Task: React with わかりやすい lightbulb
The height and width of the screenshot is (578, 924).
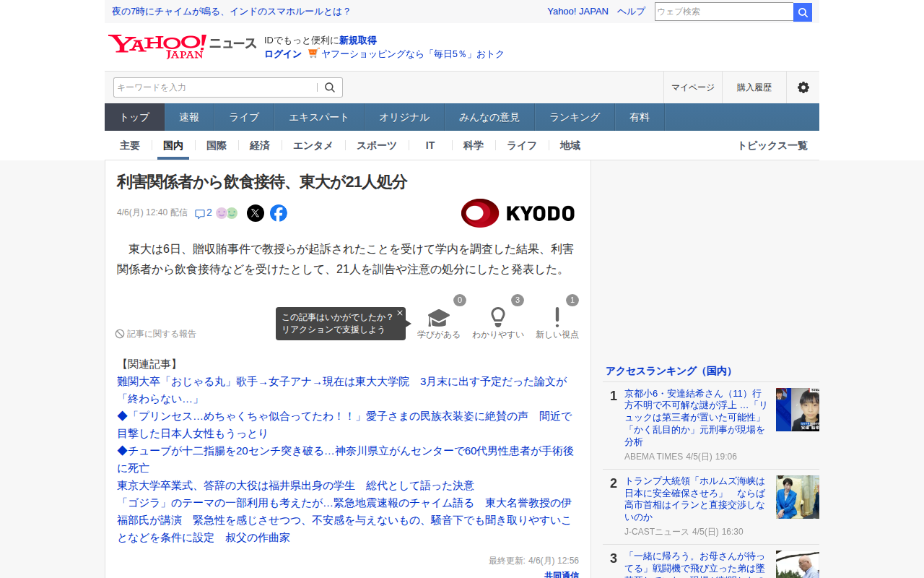Action: click(497, 318)
